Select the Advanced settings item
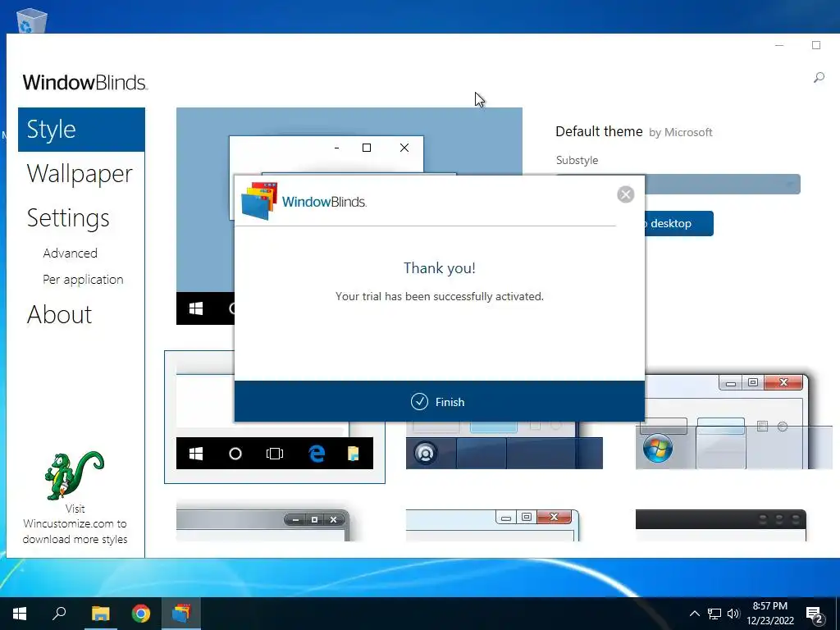840x630 pixels. point(71,253)
